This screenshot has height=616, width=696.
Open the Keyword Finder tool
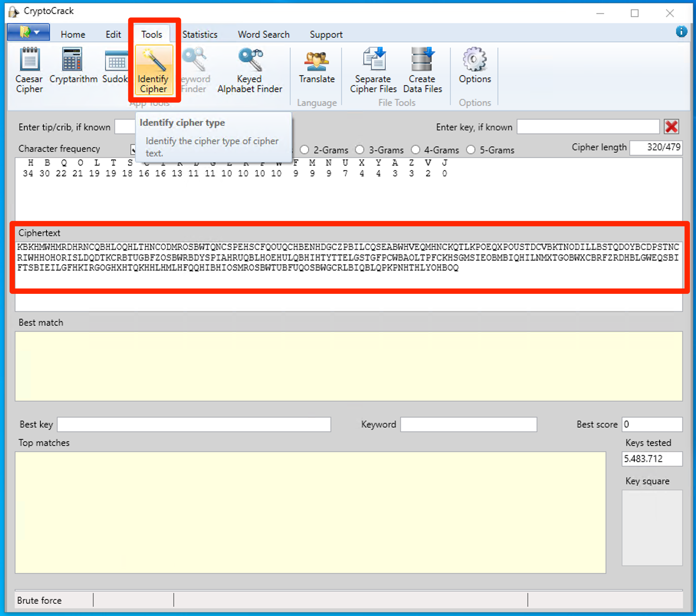click(x=195, y=70)
